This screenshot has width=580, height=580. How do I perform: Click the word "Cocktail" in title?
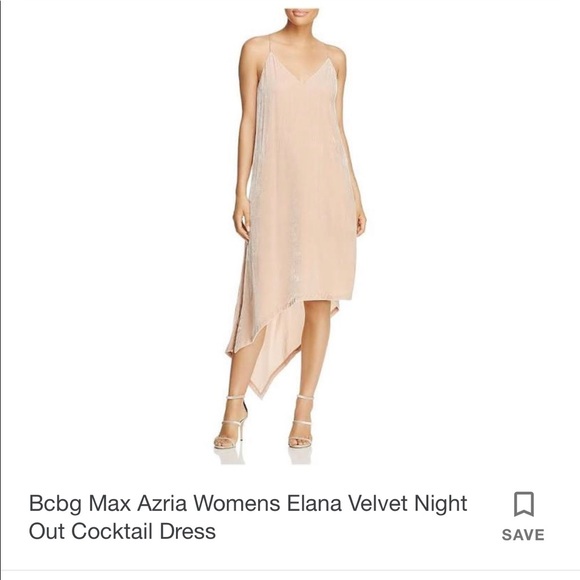point(112,532)
